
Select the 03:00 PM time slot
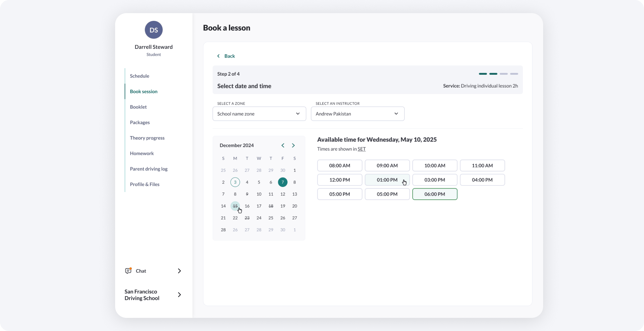tap(435, 180)
